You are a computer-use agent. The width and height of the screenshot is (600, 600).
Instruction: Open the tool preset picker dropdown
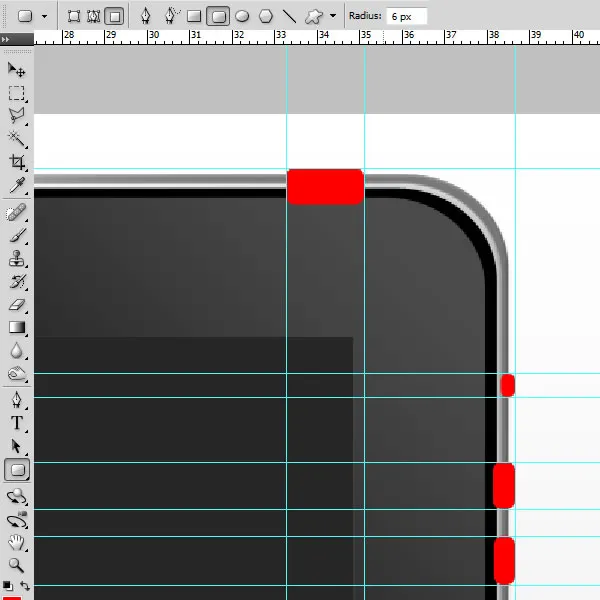click(45, 16)
